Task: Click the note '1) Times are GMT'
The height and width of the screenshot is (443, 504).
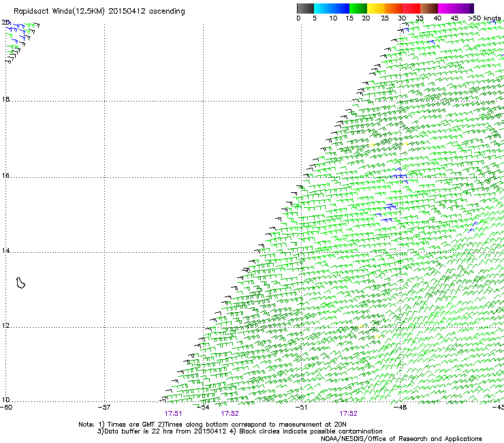Action: [127, 425]
